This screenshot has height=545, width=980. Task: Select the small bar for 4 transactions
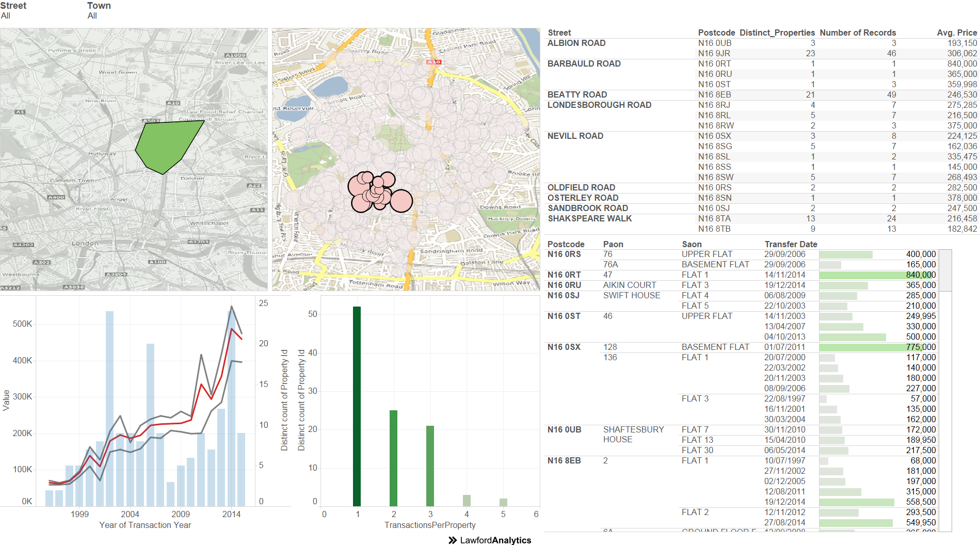[x=467, y=500]
